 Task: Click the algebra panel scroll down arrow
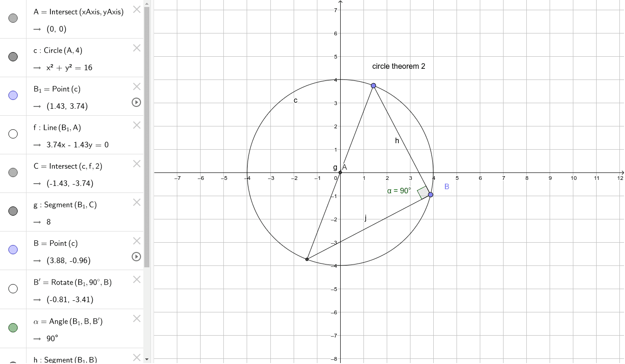point(147,359)
